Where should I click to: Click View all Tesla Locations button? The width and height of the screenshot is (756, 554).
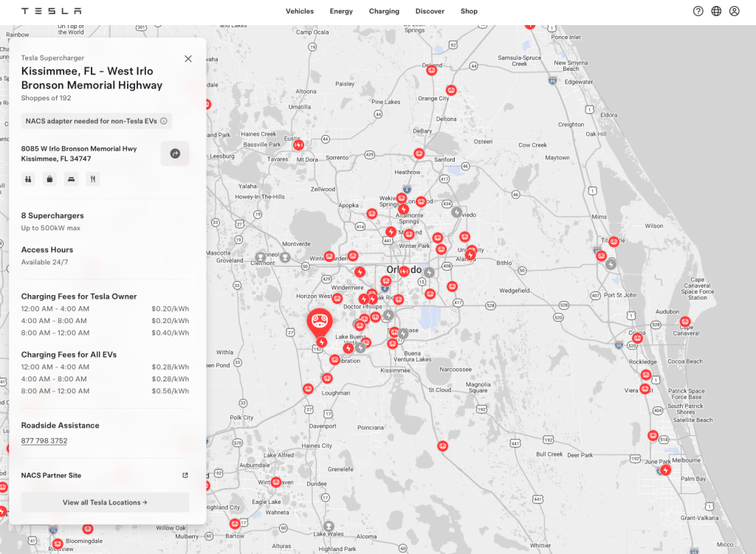tap(105, 502)
